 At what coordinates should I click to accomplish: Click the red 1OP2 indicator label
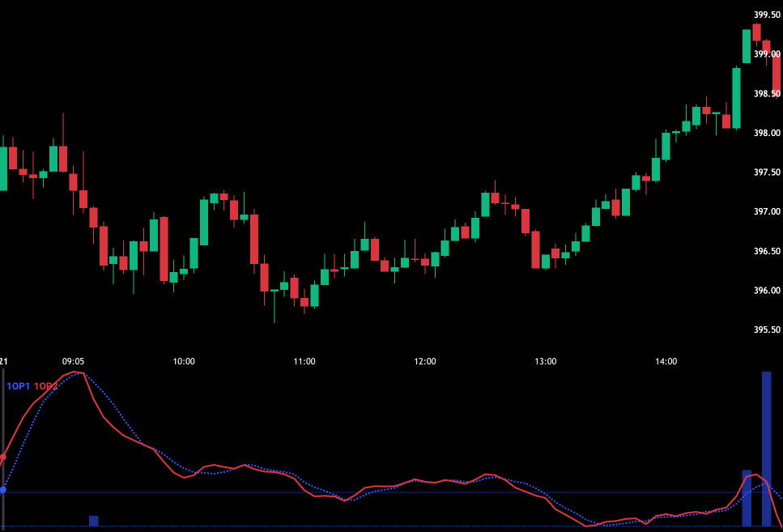pyautogui.click(x=46, y=386)
